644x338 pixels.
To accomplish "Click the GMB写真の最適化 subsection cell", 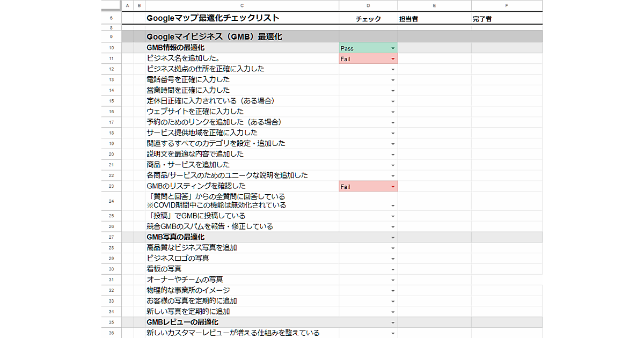I will tap(242, 237).
